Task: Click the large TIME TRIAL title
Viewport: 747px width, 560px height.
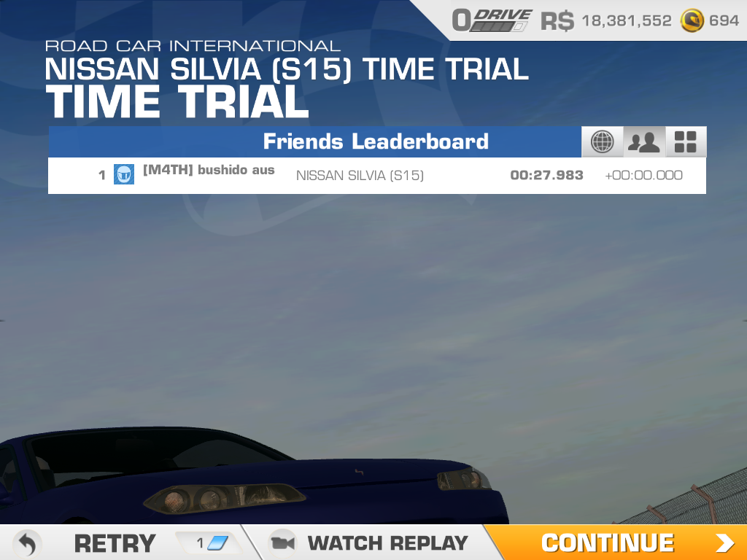Action: pos(177,101)
